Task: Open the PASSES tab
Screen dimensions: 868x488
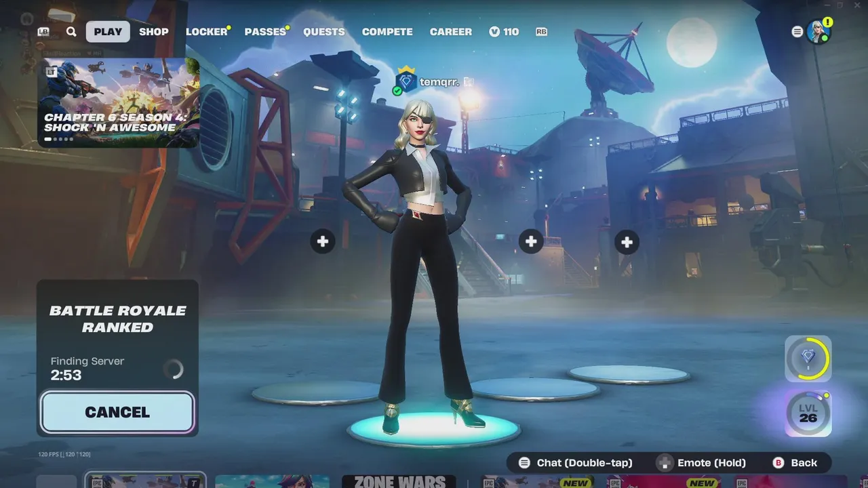Action: [x=265, y=32]
